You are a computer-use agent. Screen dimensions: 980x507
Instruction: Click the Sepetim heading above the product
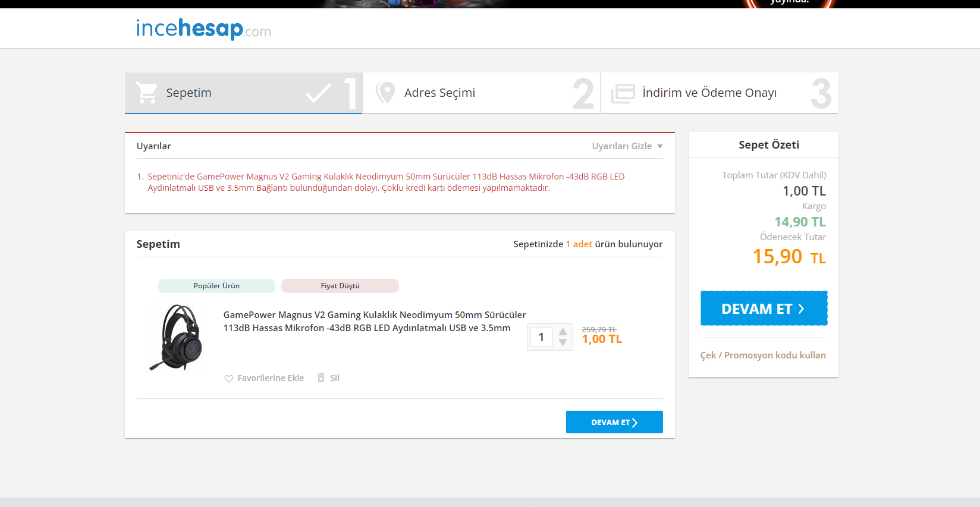tap(158, 244)
